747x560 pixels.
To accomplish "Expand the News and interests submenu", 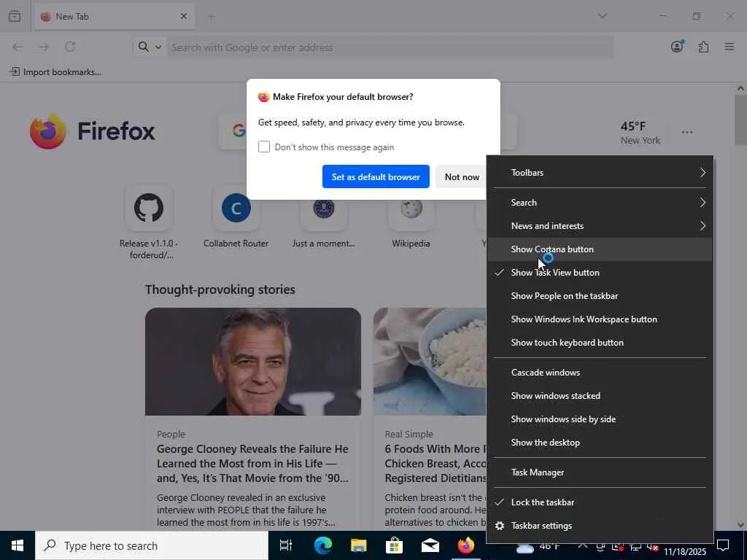I will [x=600, y=226].
